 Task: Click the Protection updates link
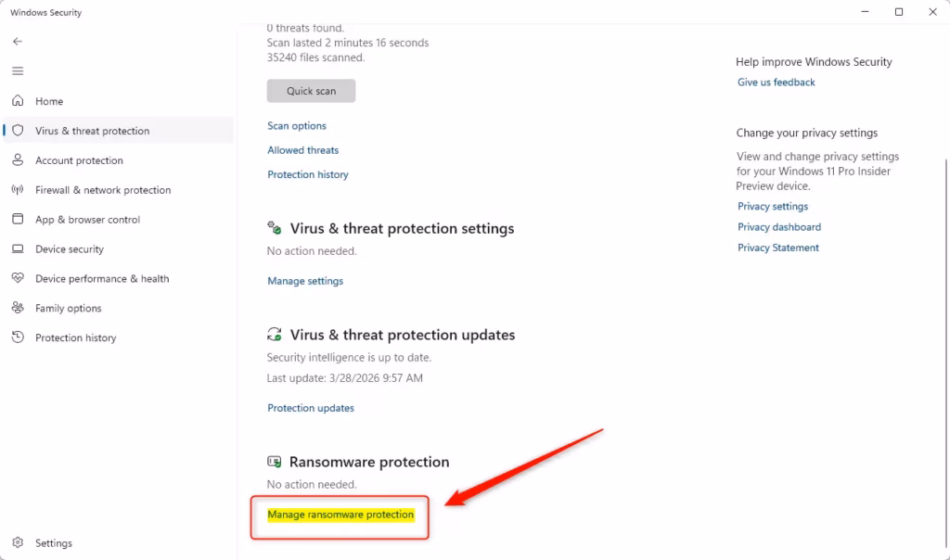click(x=311, y=408)
